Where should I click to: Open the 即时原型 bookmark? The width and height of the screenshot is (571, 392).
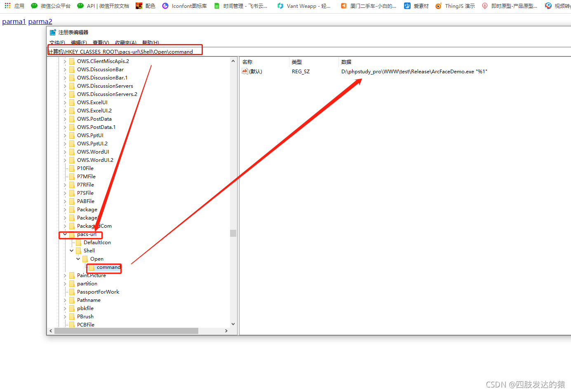click(x=510, y=6)
